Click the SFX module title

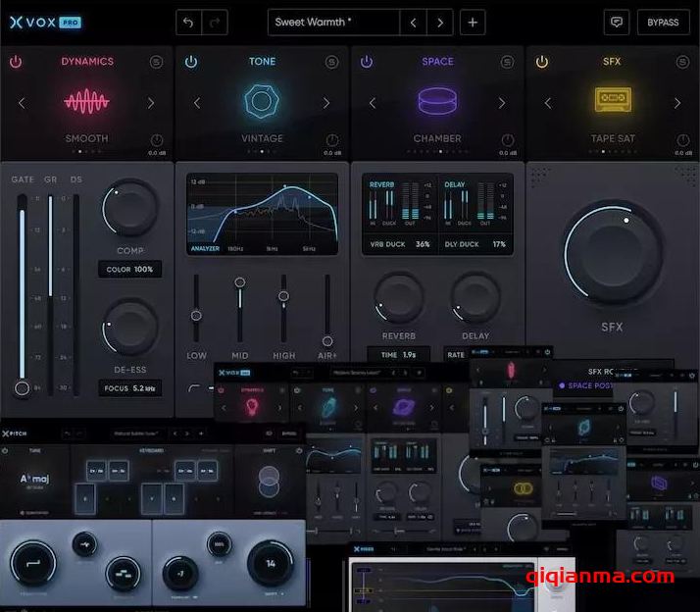pyautogui.click(x=612, y=61)
